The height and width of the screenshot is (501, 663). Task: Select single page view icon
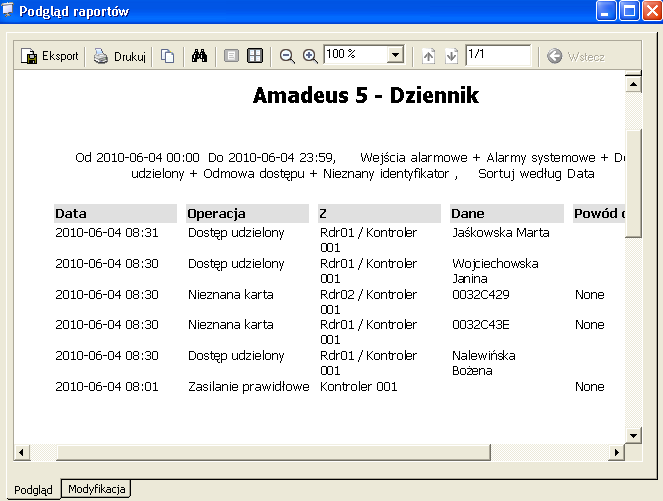(231, 56)
